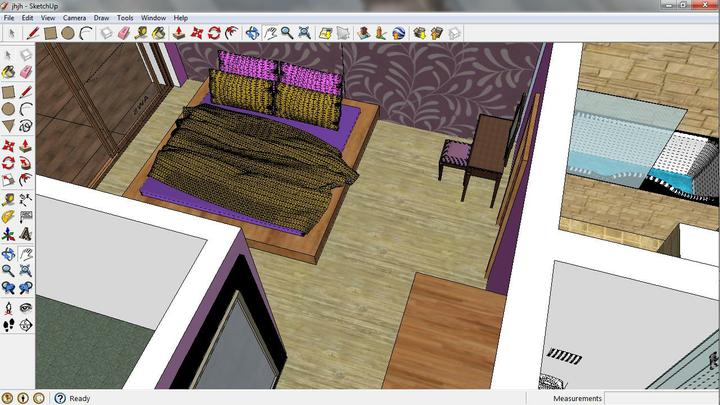Click the Select arrow tool in top toolbar
720x405 pixels.
pos(10,33)
